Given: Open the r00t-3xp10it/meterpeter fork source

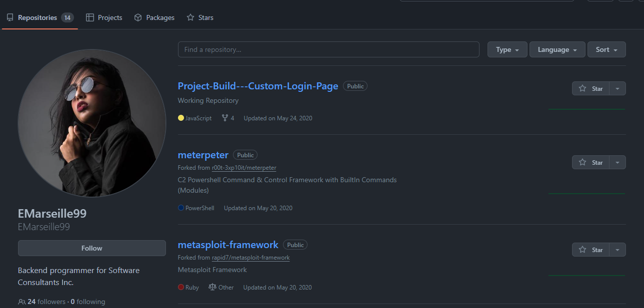Looking at the screenshot, I should [244, 168].
